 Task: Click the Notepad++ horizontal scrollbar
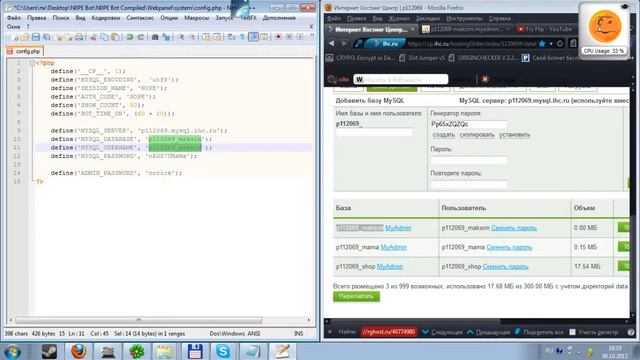[x=138, y=320]
